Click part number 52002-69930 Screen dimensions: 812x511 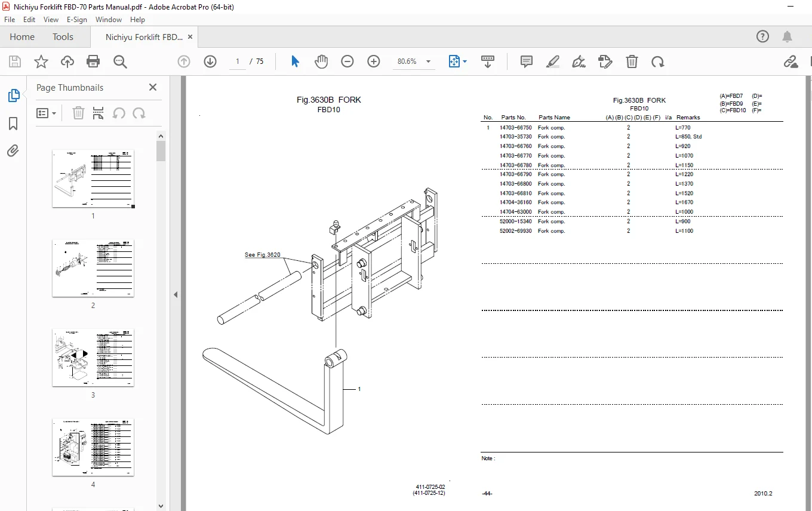516,231
